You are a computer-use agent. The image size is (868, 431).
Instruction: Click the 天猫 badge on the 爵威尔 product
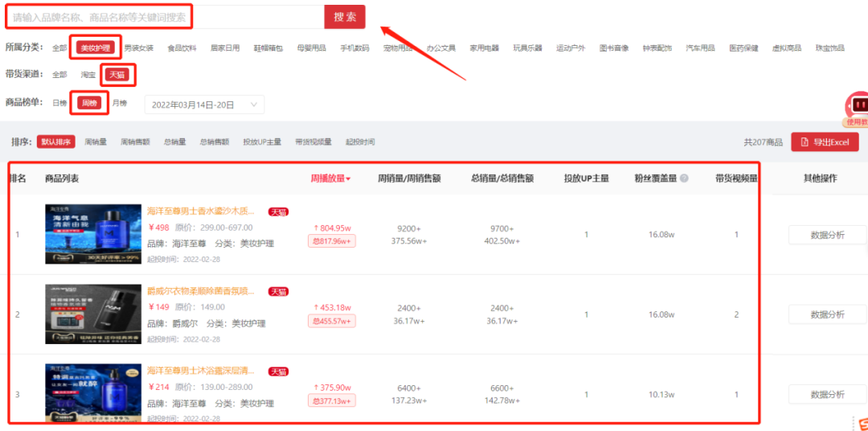(278, 291)
